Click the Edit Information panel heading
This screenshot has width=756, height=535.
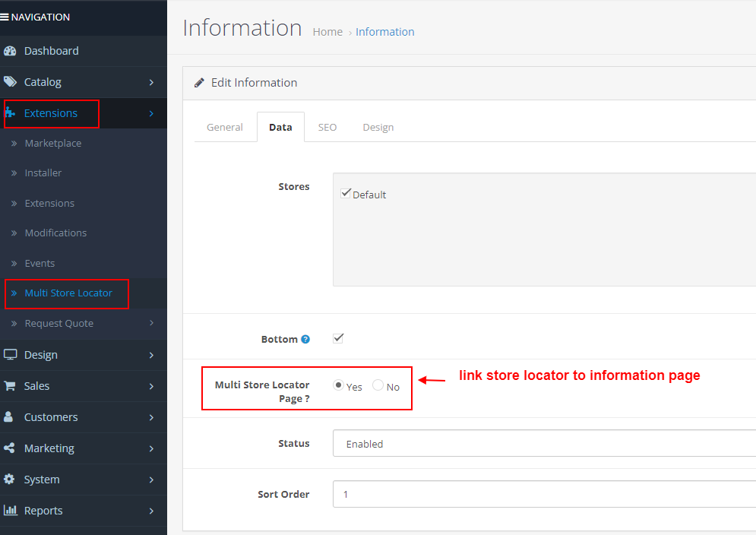click(254, 83)
